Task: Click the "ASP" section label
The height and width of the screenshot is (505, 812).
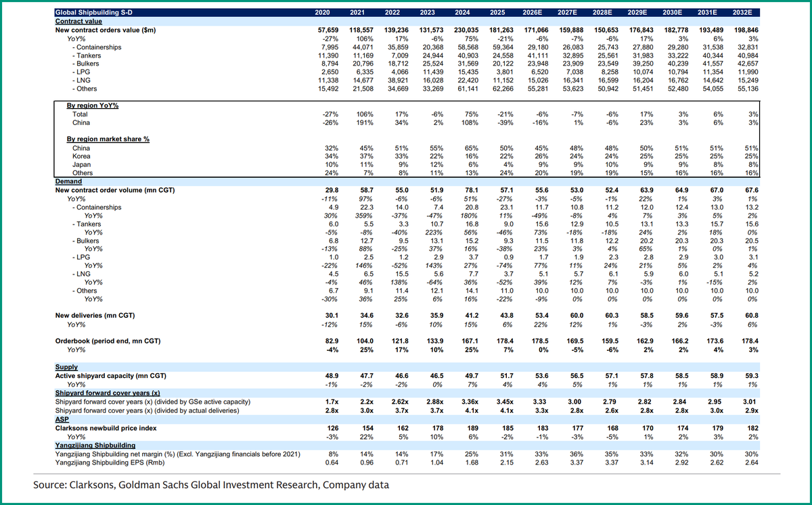Action: (62, 419)
